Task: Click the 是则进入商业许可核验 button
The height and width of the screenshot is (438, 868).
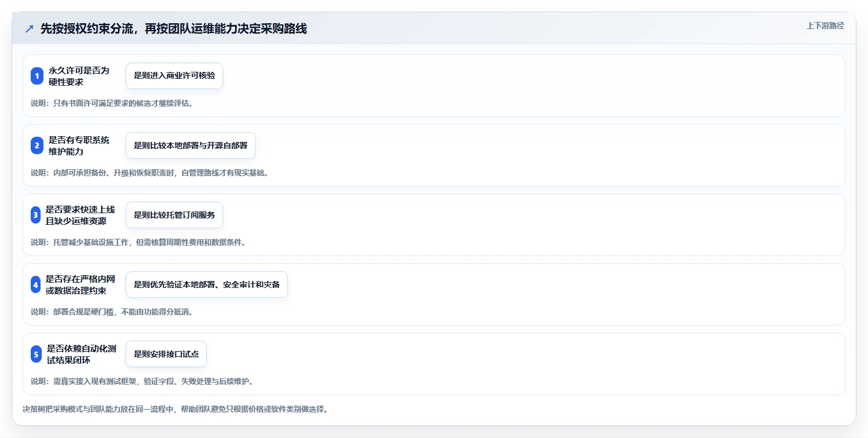Action: (x=174, y=76)
